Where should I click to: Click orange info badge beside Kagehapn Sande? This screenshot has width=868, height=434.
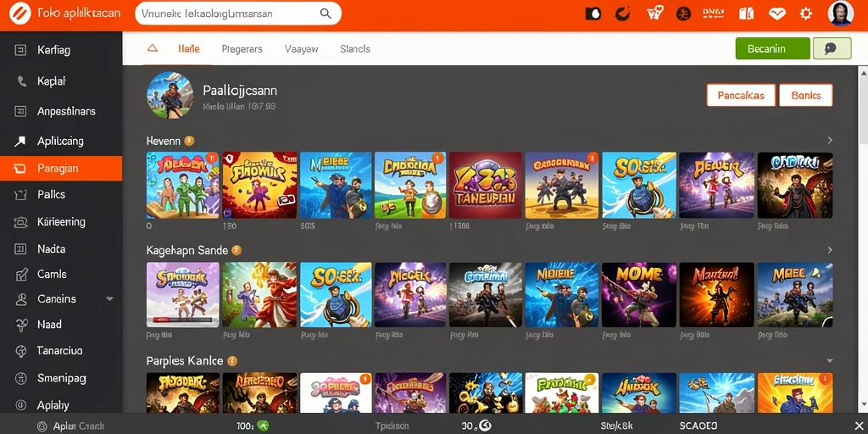[x=236, y=250]
